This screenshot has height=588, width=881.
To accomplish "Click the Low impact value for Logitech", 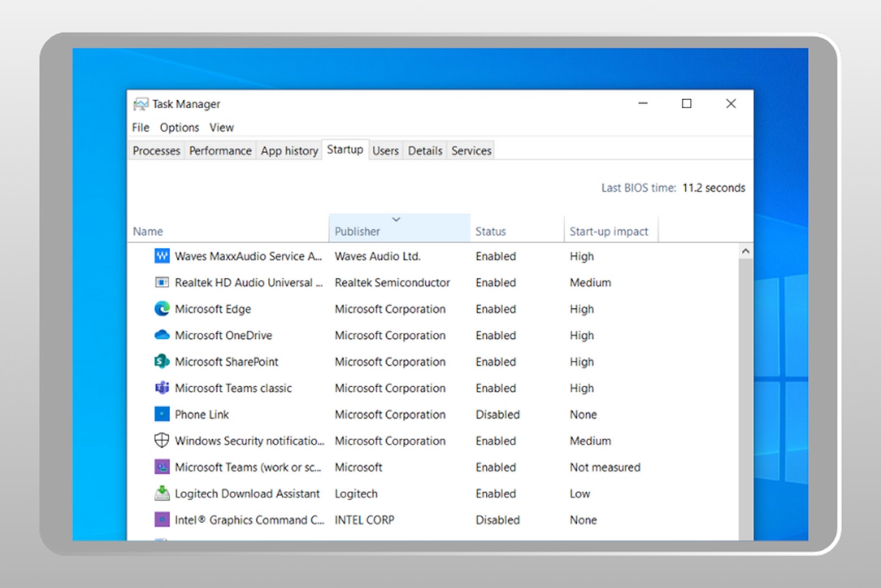I will coord(580,493).
